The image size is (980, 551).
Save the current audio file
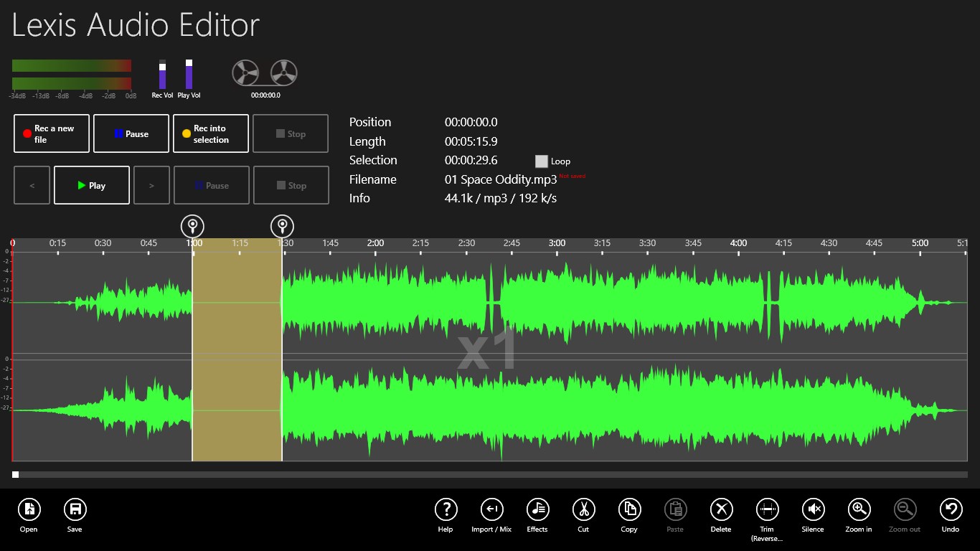coord(75,510)
